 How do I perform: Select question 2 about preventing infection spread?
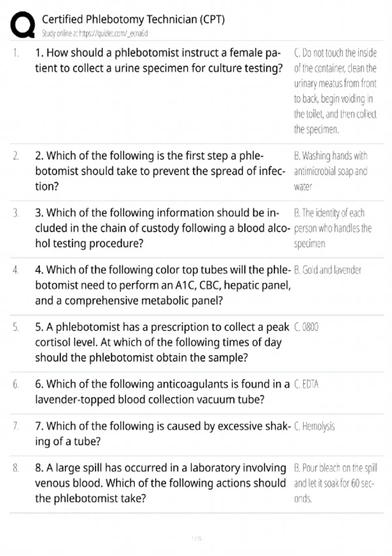(160, 171)
